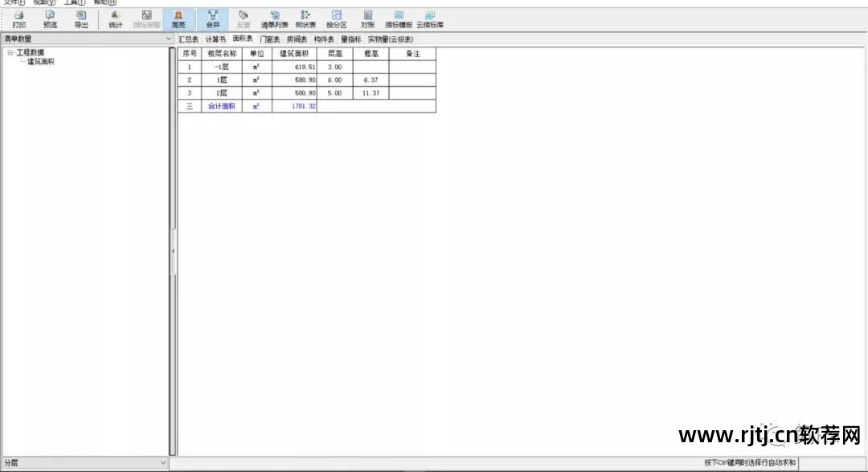Open the 视图(V) menu
Viewport: 868px width, 472px height.
coord(44,2)
